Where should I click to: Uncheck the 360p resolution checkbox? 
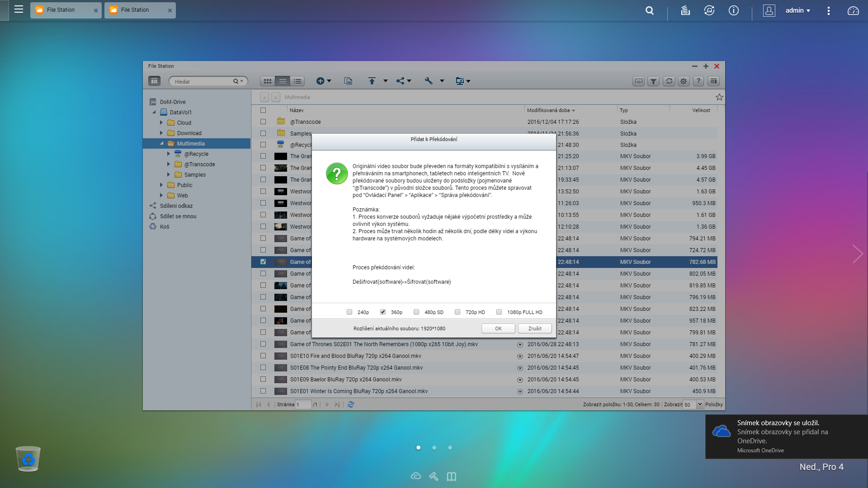(383, 312)
